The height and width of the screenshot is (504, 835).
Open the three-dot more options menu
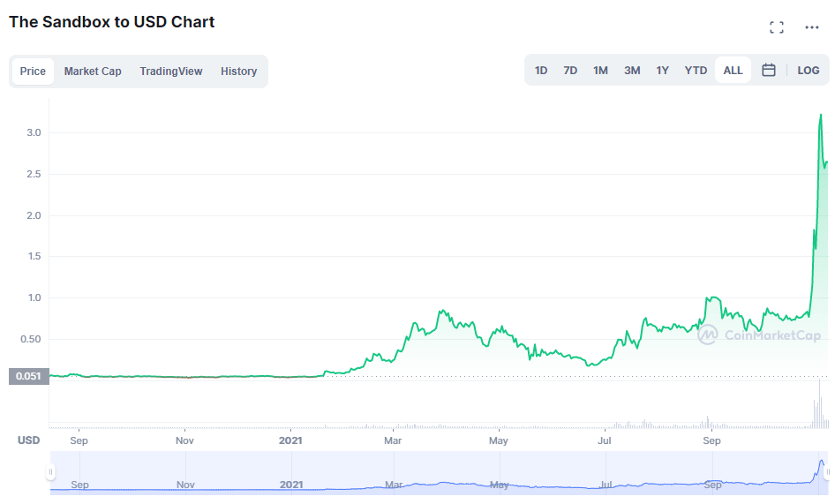(x=812, y=27)
